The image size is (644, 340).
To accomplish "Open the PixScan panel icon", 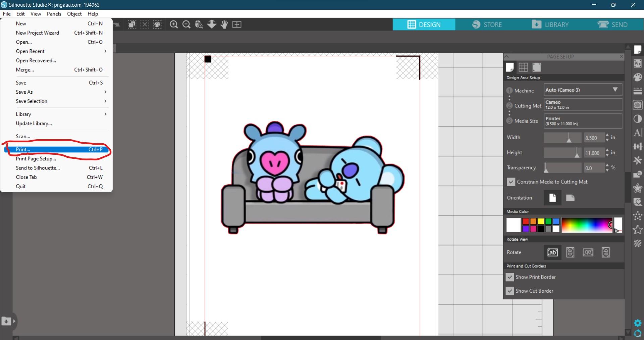I will pyautogui.click(x=638, y=63).
